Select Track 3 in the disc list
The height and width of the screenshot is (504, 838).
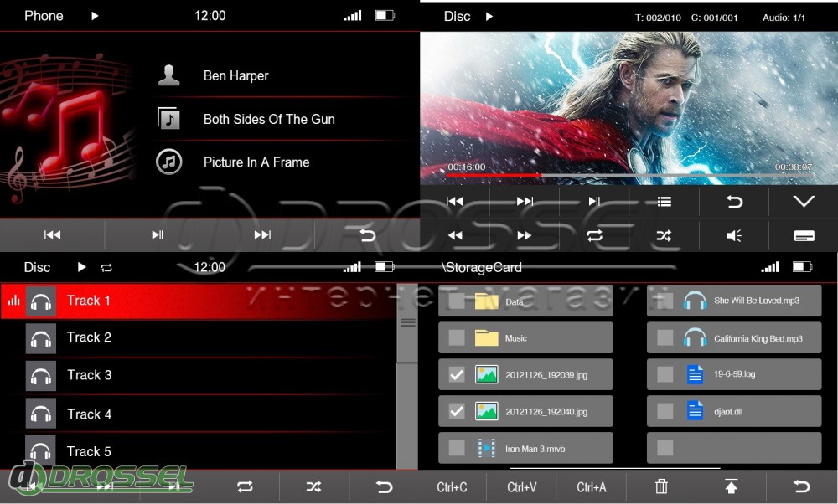click(89, 375)
